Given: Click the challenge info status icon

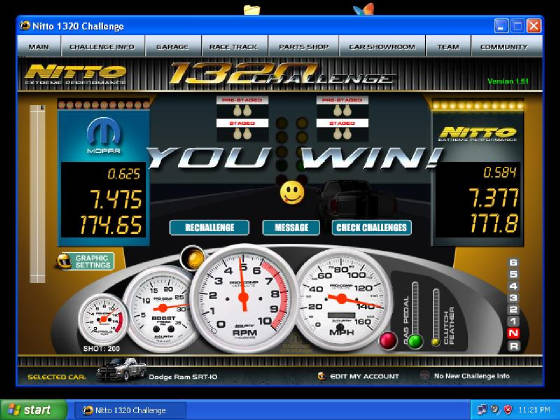Looking at the screenshot, I should [x=425, y=376].
